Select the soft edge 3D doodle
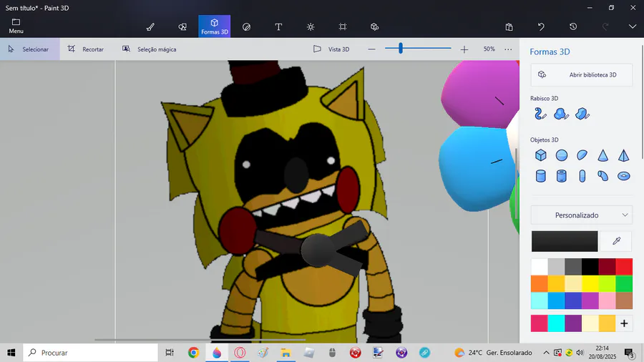Image resolution: width=644 pixels, height=362 pixels. 561,114
